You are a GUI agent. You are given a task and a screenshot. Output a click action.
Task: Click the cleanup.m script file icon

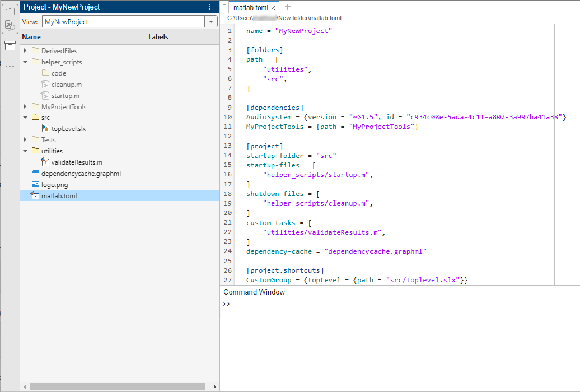point(45,85)
